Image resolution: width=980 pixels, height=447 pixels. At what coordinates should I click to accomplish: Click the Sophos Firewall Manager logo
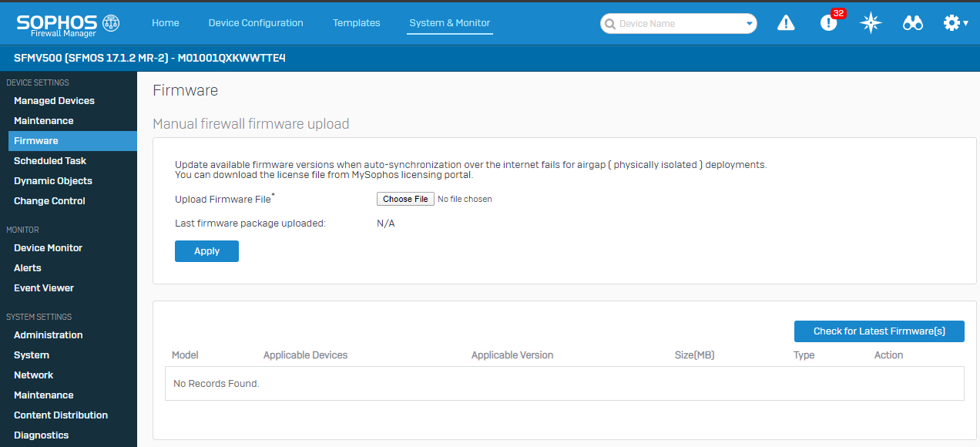point(68,25)
